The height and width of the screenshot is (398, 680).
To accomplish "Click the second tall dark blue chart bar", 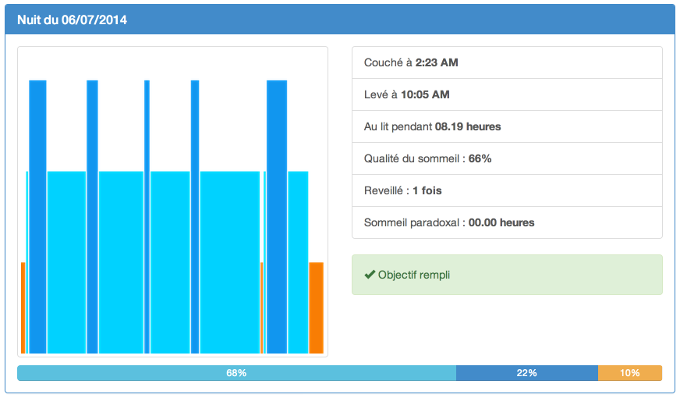I will [92, 217].
